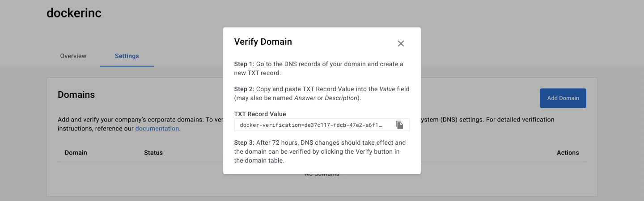Click the Step 1 instruction text
644x201 pixels.
pyautogui.click(x=319, y=68)
